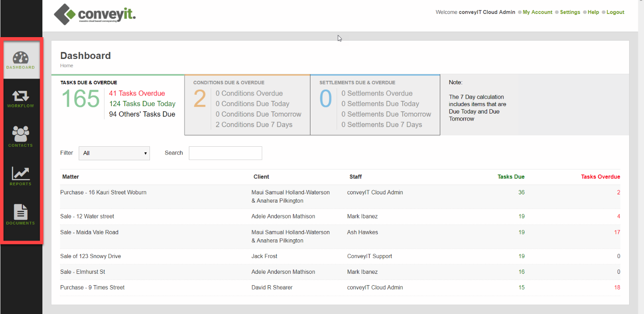Click the Logout link
This screenshot has width=644, height=314.
(615, 12)
